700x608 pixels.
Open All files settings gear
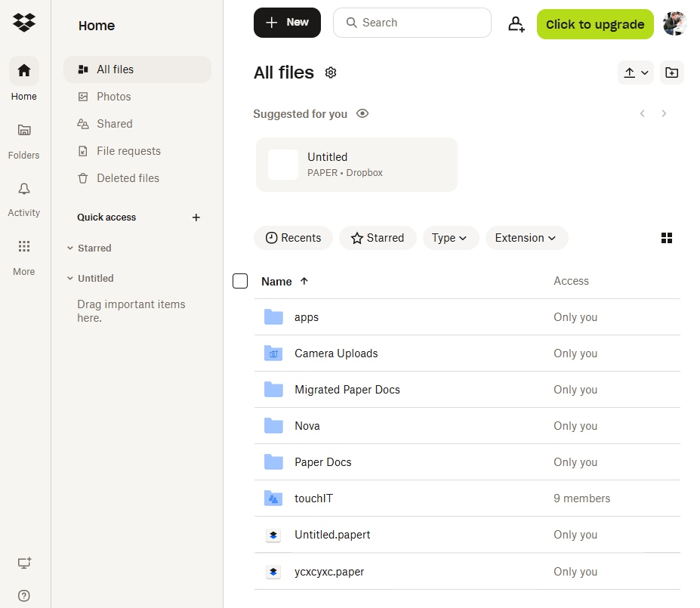coord(330,73)
